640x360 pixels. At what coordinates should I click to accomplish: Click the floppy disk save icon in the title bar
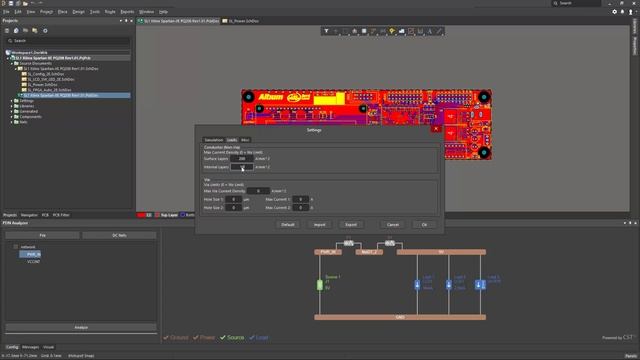(11, 3)
